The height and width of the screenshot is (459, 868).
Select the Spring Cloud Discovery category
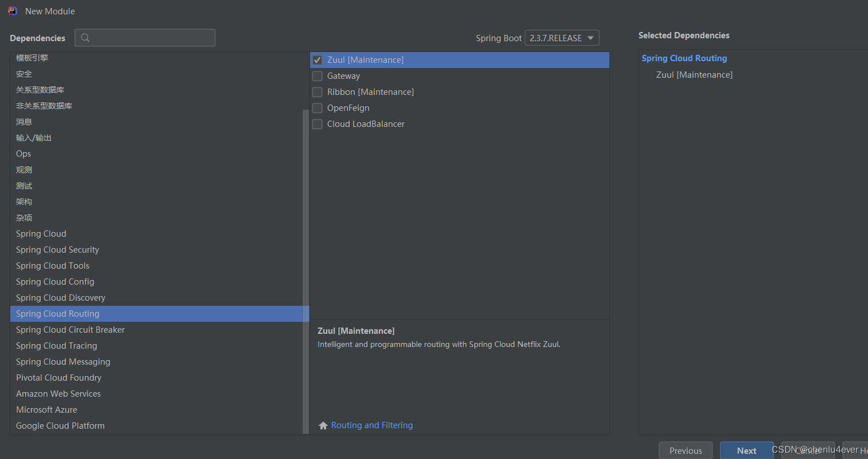pyautogui.click(x=60, y=297)
